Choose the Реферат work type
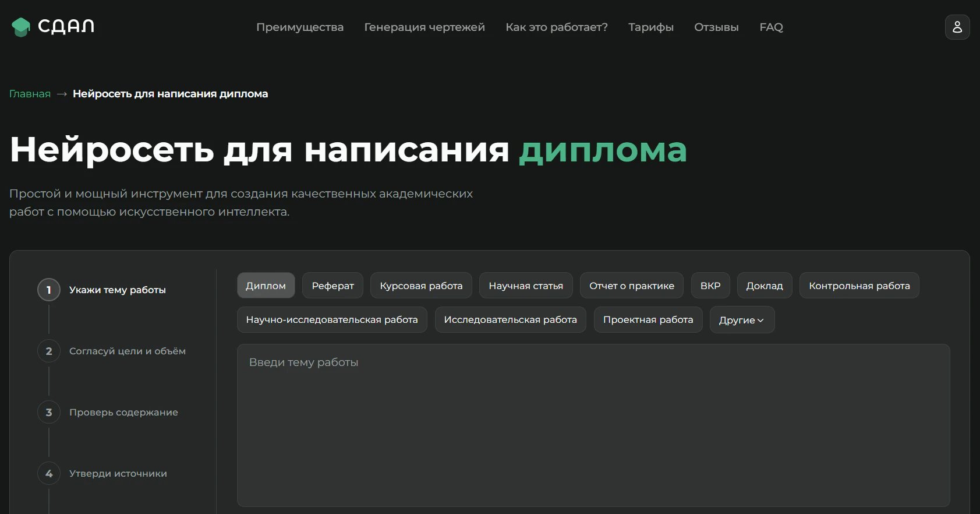Image resolution: width=980 pixels, height=514 pixels. [332, 286]
